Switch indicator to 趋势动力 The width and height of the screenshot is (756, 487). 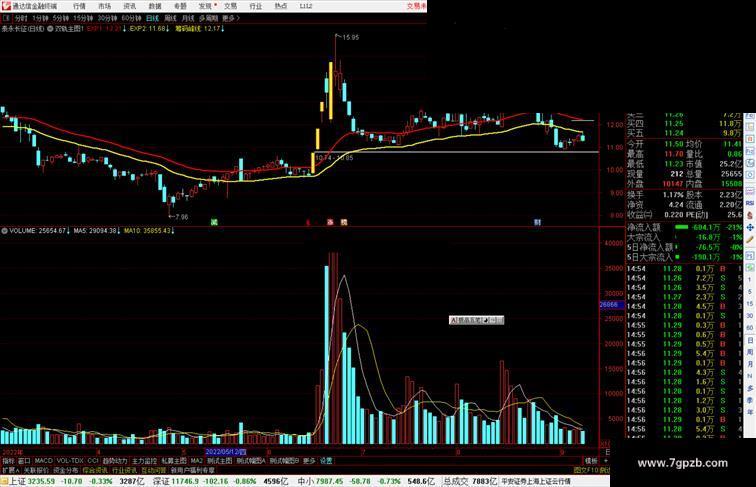[x=115, y=461]
